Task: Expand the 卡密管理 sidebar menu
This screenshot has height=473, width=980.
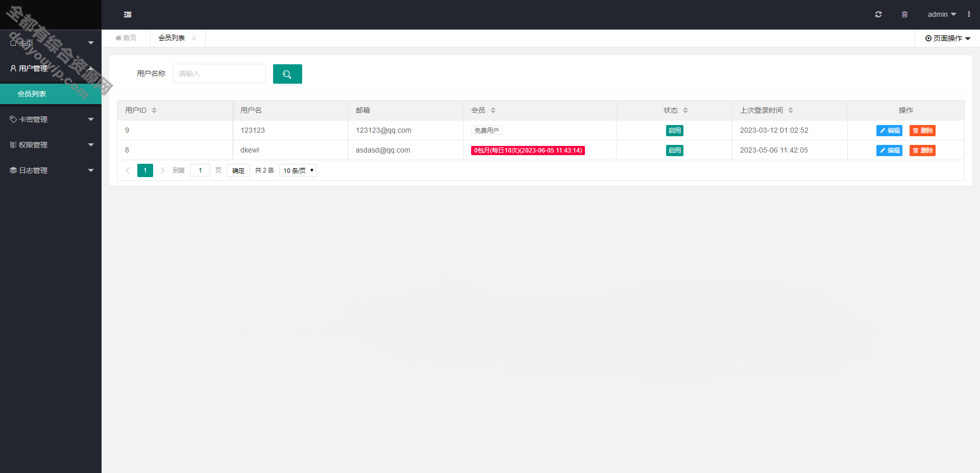Action: [51, 119]
